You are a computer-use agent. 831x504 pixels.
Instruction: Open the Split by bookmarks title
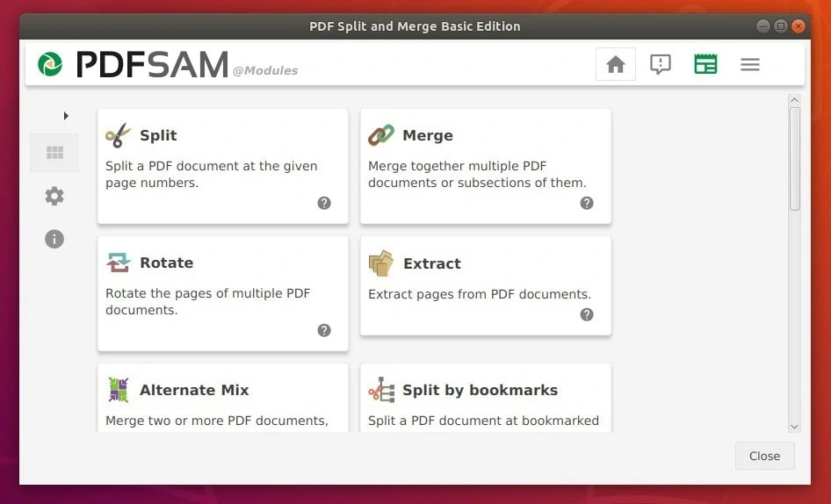(x=481, y=390)
